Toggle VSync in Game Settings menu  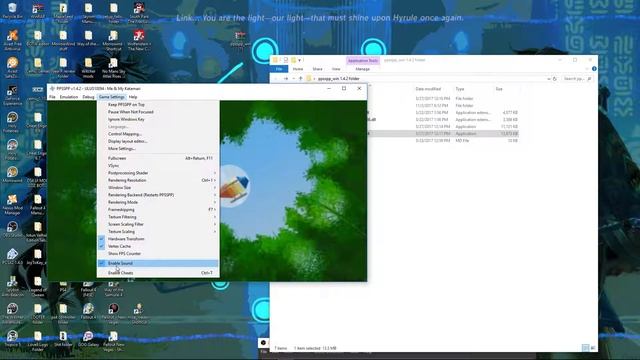[158, 165]
